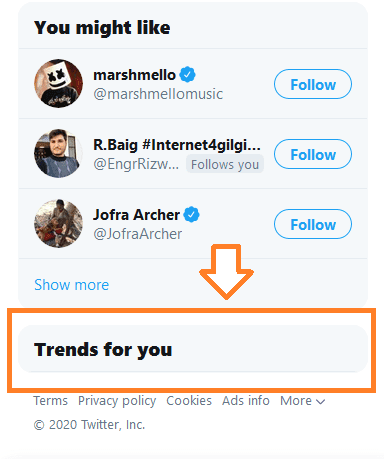The height and width of the screenshot is (459, 384).
Task: Click the Jofra Archer display name
Action: click(136, 214)
